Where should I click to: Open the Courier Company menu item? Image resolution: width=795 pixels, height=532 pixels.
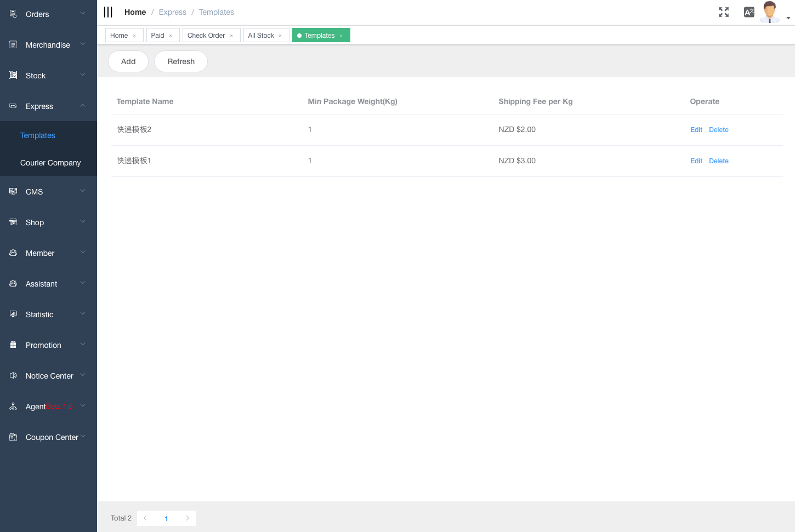pos(50,163)
